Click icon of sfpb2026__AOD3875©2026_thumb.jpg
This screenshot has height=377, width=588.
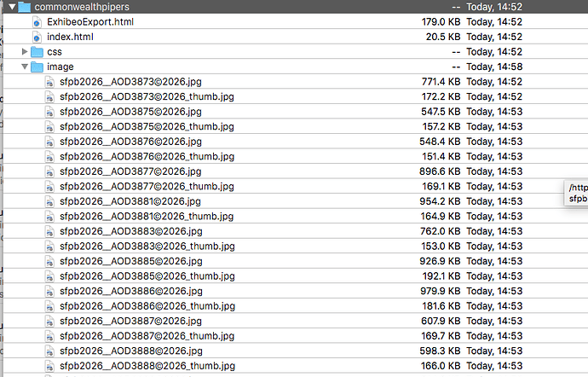49,127
